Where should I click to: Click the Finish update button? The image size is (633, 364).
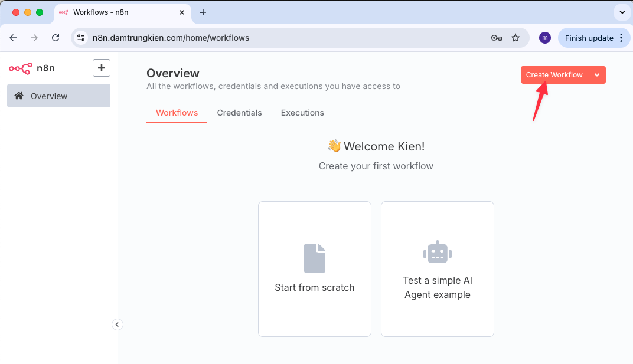[589, 38]
